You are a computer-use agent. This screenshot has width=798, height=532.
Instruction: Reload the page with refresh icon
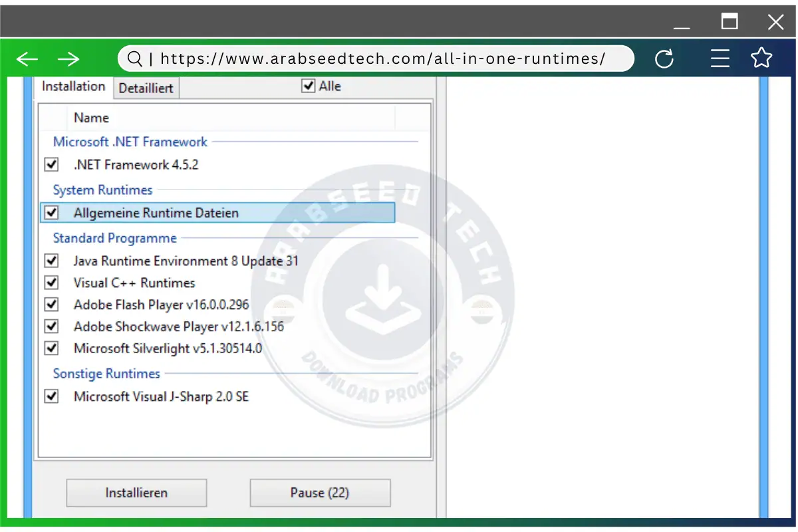point(664,59)
